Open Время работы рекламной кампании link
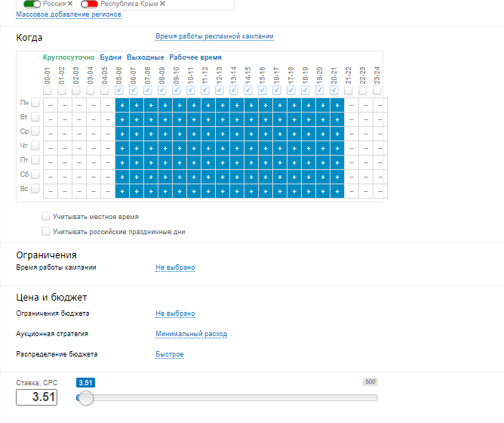504x423 pixels. click(x=214, y=36)
